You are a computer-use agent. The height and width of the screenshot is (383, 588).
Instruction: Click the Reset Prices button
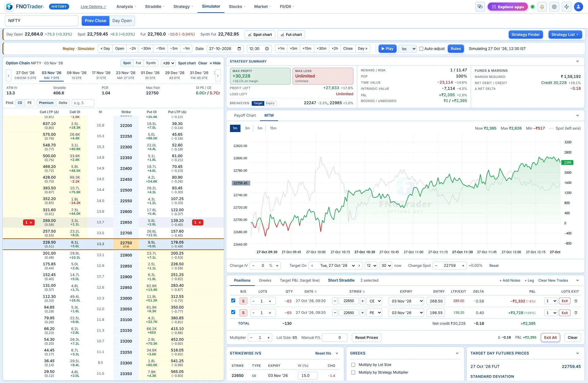pos(366,337)
